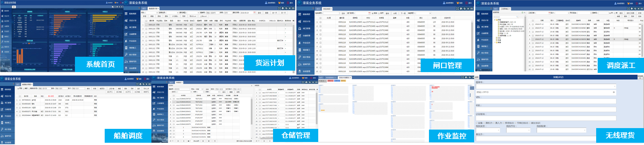Viewport: 644px width, 145px height.
Task: Select 转栈场 tab in 仓储管理 window
Action: click(179, 83)
